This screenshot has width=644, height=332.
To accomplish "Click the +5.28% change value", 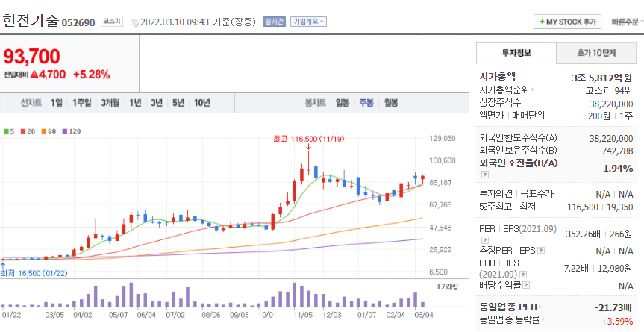I will (91, 75).
